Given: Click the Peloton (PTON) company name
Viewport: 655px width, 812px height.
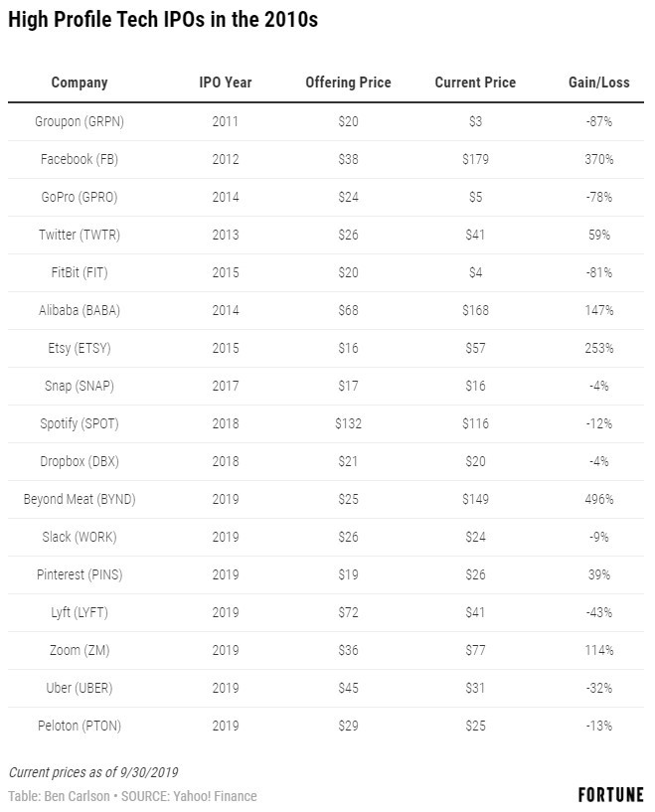Looking at the screenshot, I should click(80, 726).
